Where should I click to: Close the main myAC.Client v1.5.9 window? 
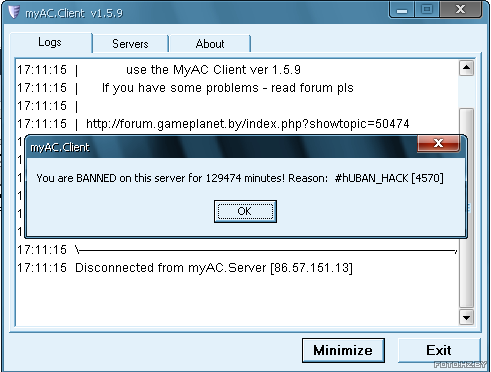tap(461, 10)
